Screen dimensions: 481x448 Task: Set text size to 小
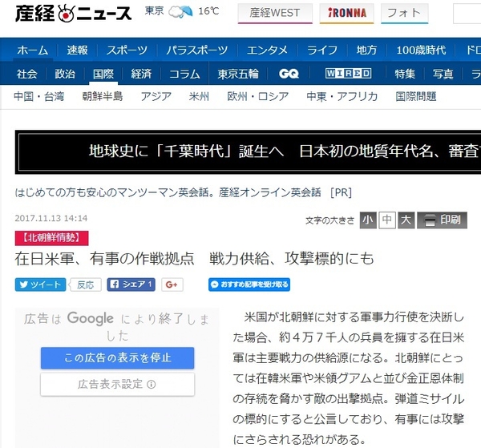click(x=368, y=220)
